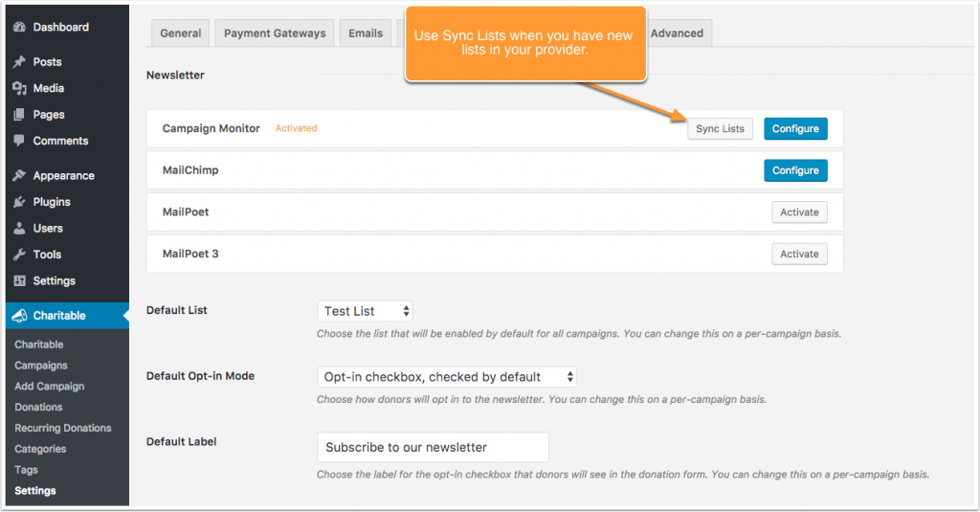Click the Default List label
This screenshot has width=980, height=512.
point(177,310)
